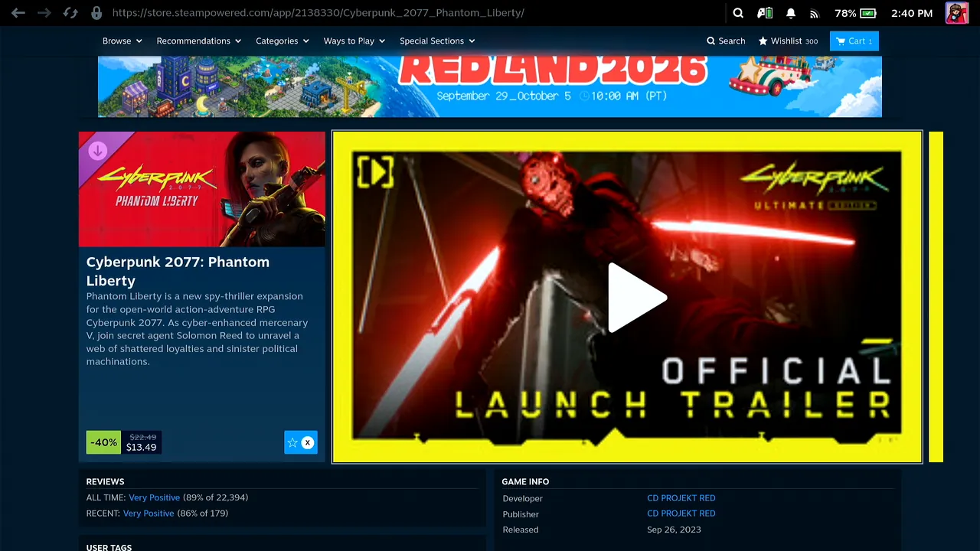Image resolution: width=980 pixels, height=551 pixels.
Task: Click the GAME INFO heading
Action: (525, 482)
